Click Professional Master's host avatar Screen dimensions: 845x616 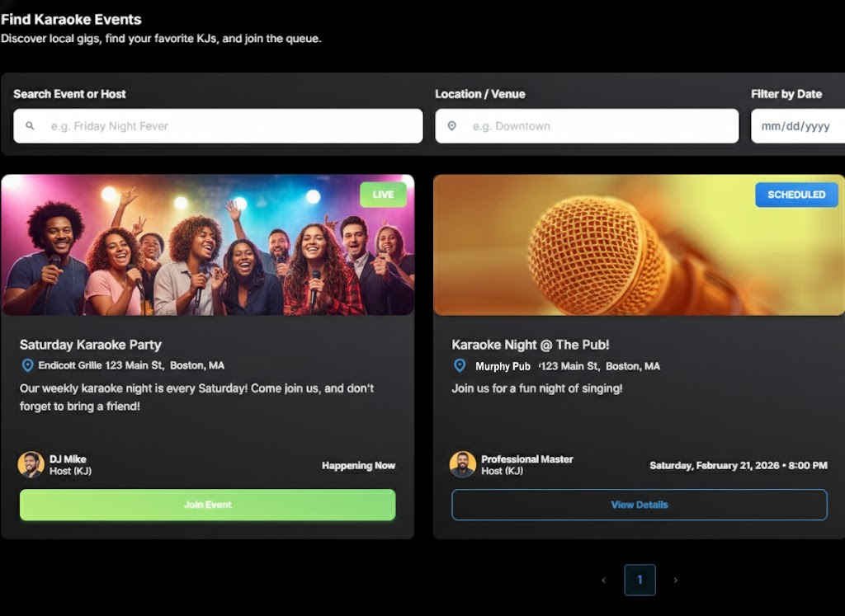pyautogui.click(x=463, y=464)
